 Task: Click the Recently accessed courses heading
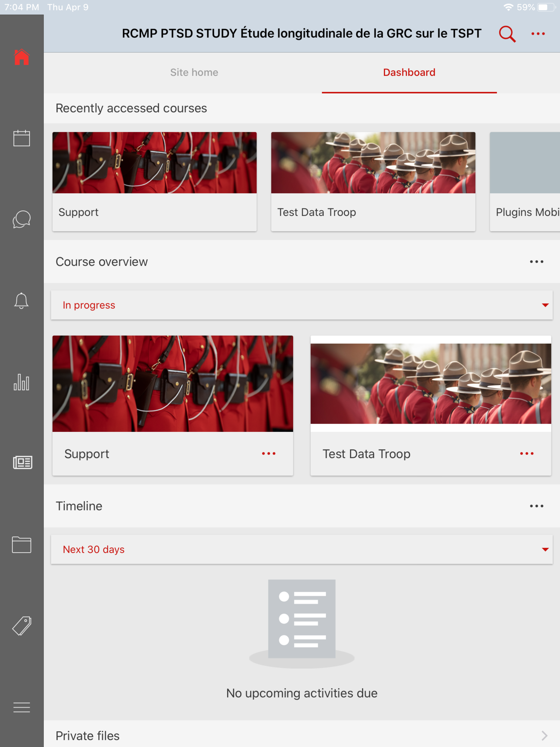pyautogui.click(x=132, y=108)
